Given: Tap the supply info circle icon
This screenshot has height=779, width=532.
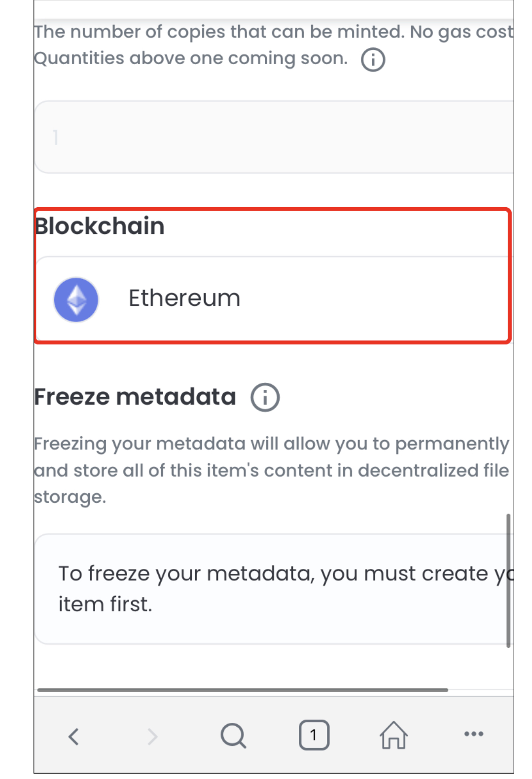Looking at the screenshot, I should (x=373, y=60).
